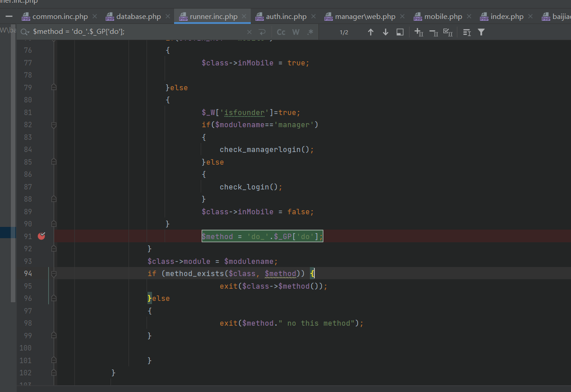Open the manager\web.php tab

tap(365, 16)
